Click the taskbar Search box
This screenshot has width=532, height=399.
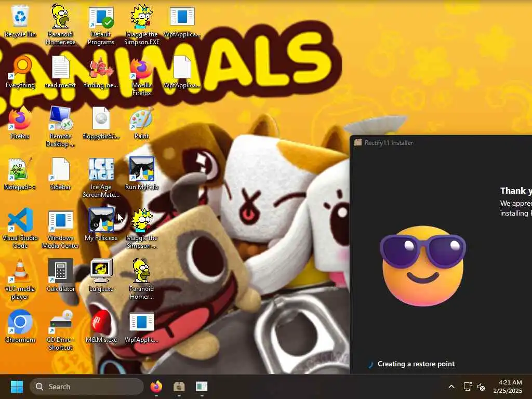(x=87, y=387)
